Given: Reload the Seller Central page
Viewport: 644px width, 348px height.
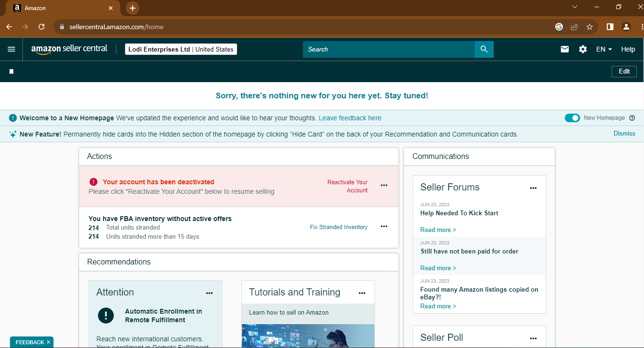Looking at the screenshot, I should click(42, 27).
